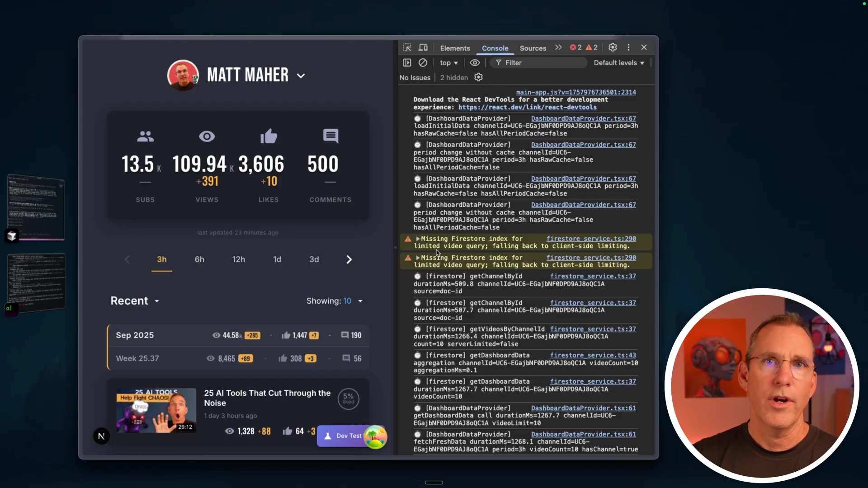Screen dimensions: 868x488
Task: Open the react-devtools URL link
Action: (x=527, y=107)
